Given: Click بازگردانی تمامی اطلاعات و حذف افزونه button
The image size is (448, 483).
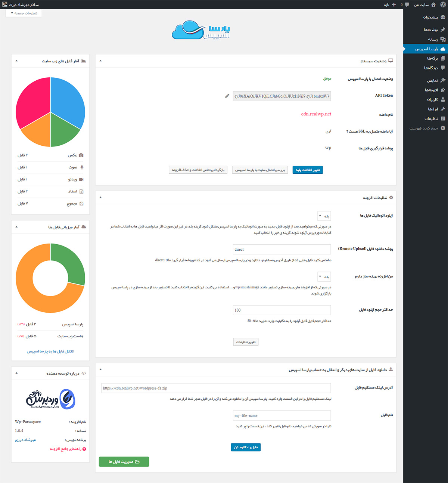Looking at the screenshot, I should click(198, 170).
